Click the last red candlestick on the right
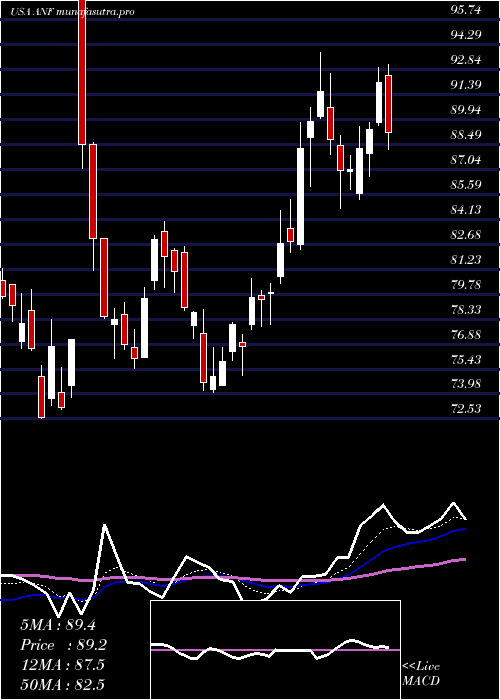 (388, 104)
